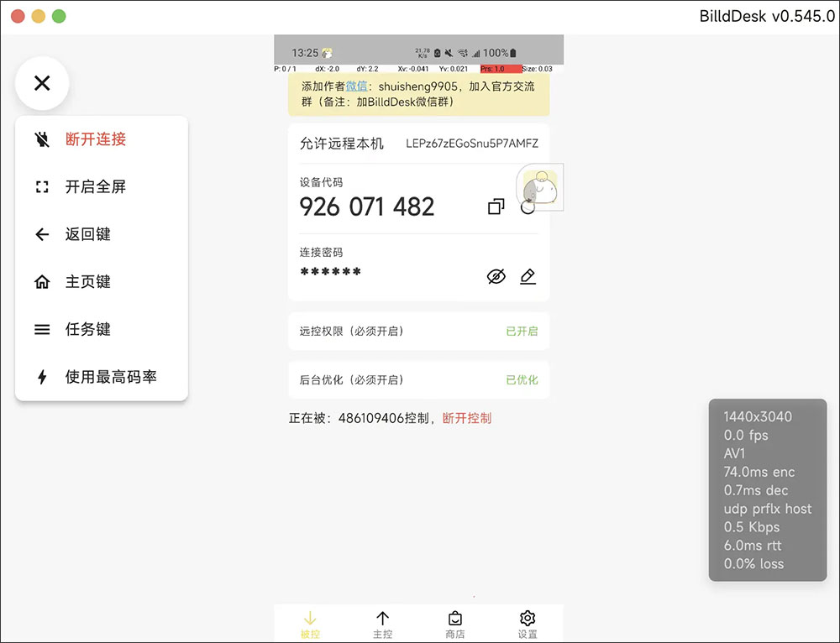
Task: Click the battery 100% indicator in phone status bar
Action: pyautogui.click(x=500, y=53)
